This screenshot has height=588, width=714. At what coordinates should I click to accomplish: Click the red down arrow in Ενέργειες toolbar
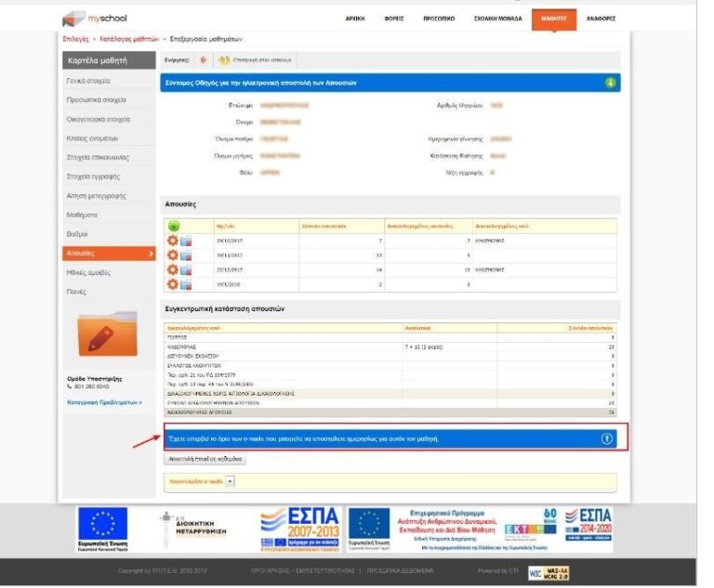click(204, 59)
